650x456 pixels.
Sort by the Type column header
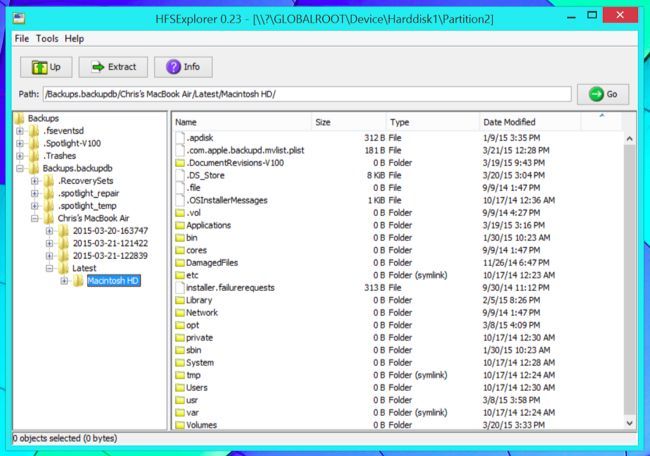click(x=433, y=122)
